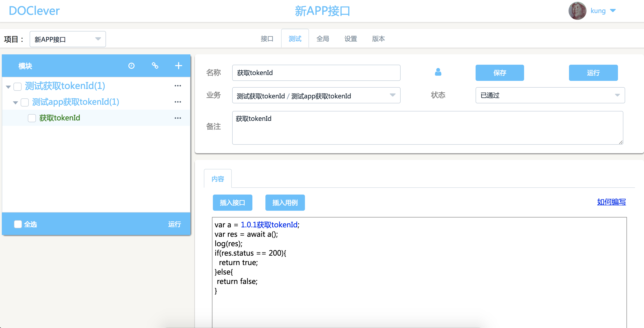Screen dimensions: 644x328
Task: Check the 测试获取tokenId(1) module checkbox
Action: click(x=18, y=86)
